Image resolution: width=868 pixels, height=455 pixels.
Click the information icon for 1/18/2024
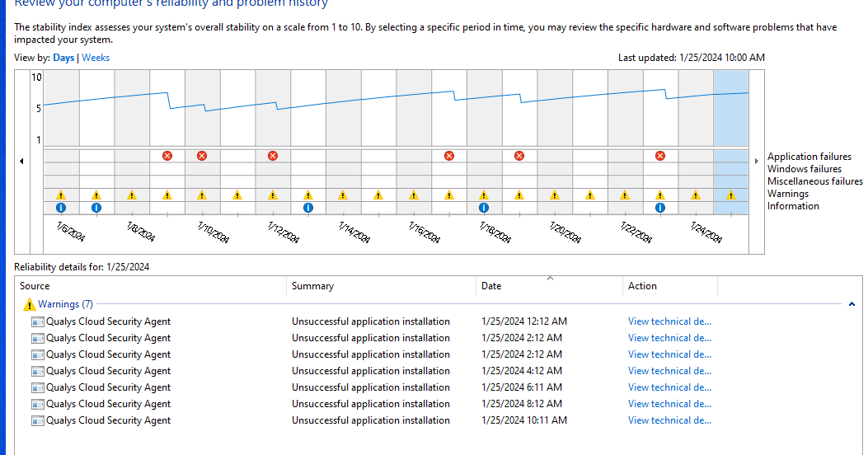(484, 208)
